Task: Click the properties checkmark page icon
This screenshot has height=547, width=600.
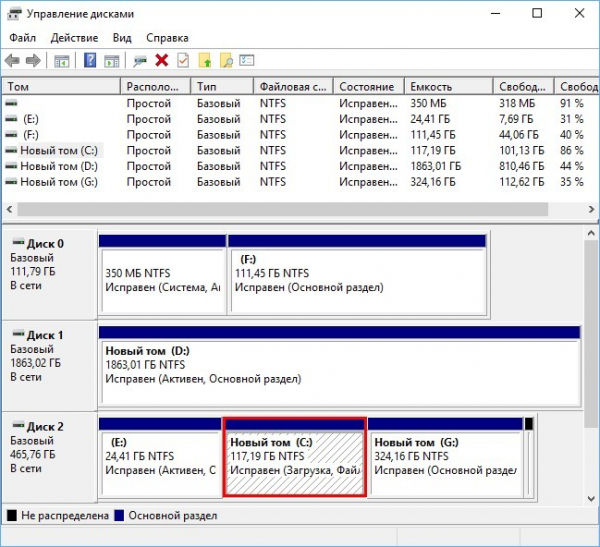Action: 183,60
